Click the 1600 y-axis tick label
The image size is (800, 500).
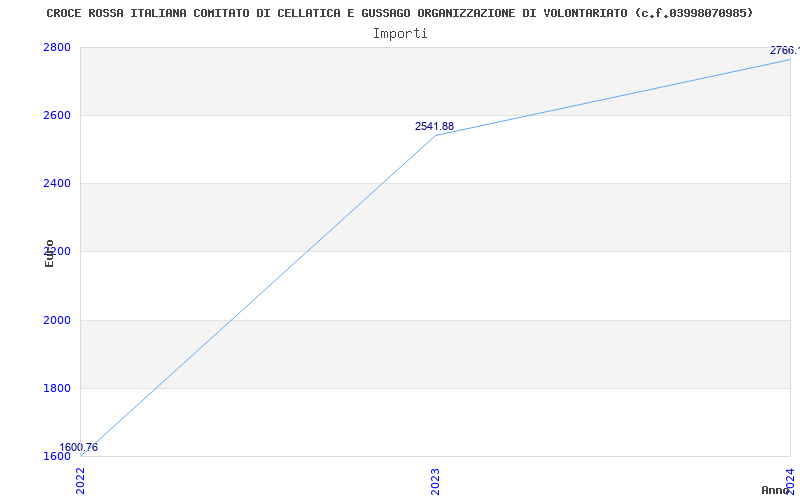click(x=57, y=456)
